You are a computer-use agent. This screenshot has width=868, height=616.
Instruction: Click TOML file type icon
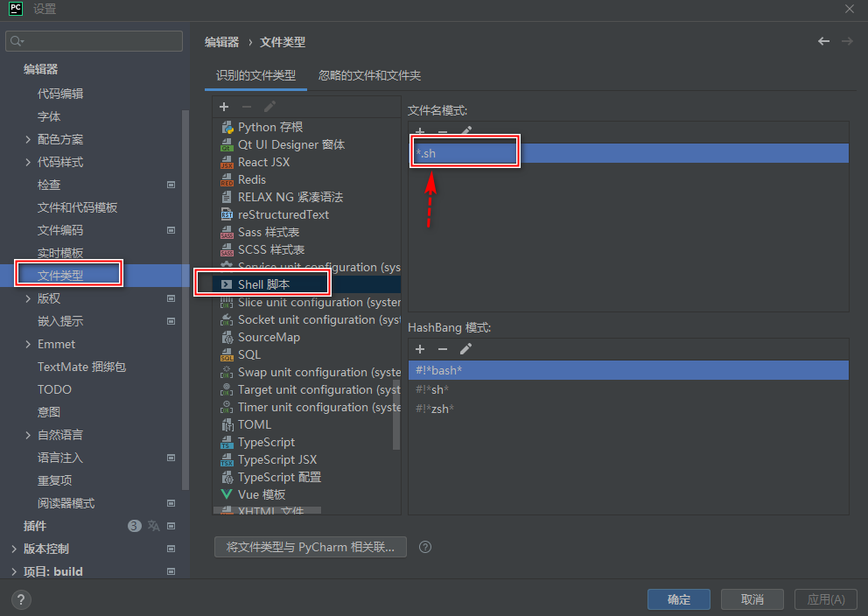pyautogui.click(x=227, y=424)
